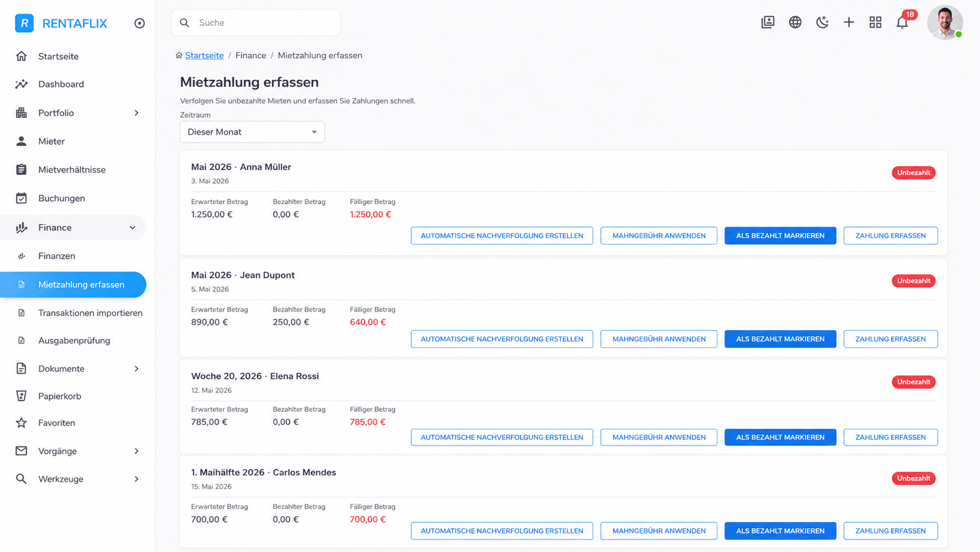Click Anna Müller's Unbezahlt status badge
The image size is (980, 552).
[x=913, y=172]
